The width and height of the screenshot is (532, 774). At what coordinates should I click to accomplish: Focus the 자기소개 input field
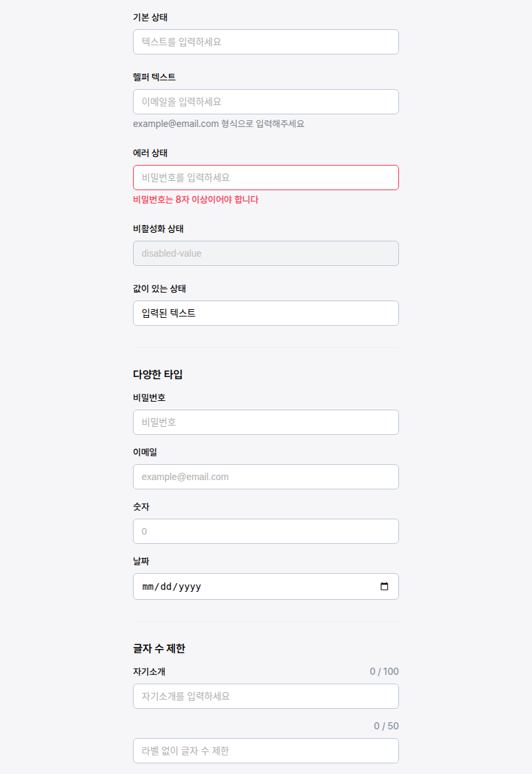pyautogui.click(x=265, y=696)
